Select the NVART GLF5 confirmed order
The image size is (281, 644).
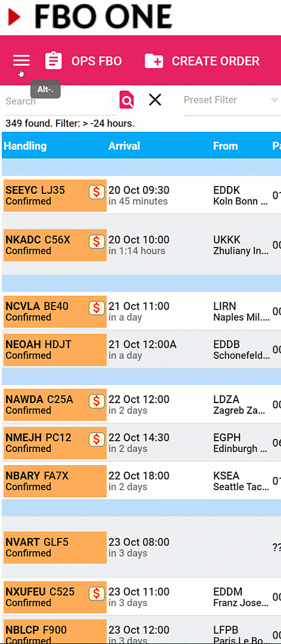55,547
